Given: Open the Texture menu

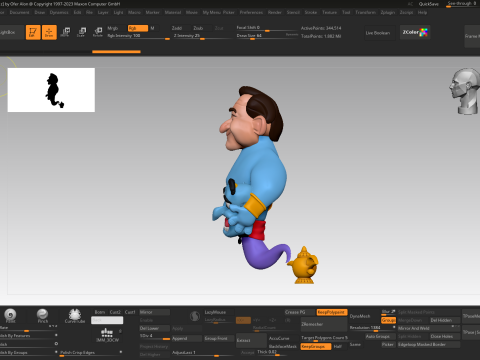Looking at the screenshot, I should click(329, 12).
